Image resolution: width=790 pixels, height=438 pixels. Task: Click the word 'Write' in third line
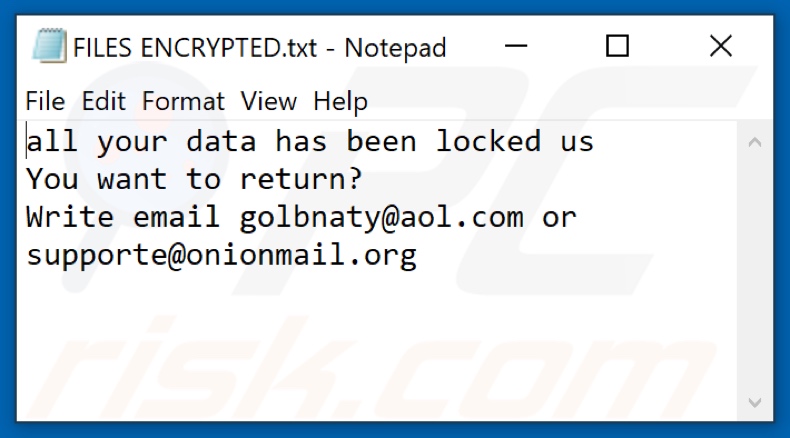point(70,218)
